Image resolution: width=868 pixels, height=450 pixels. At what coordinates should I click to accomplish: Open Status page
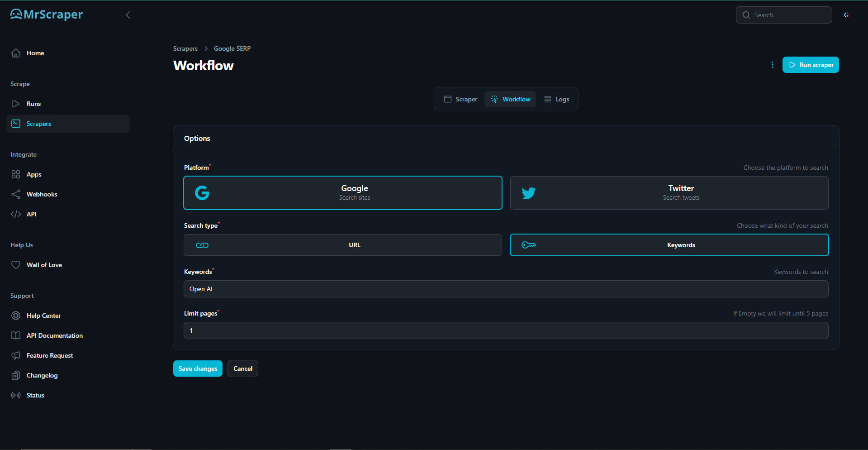coord(68,395)
